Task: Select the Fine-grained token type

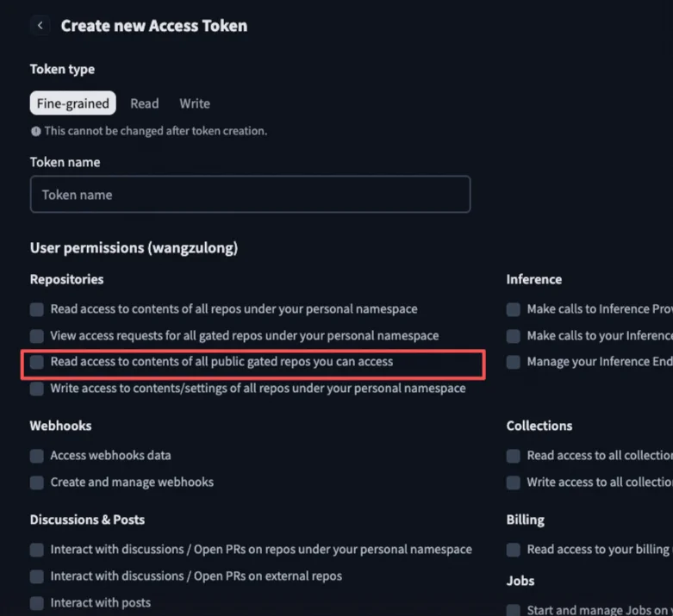Action: (x=73, y=103)
